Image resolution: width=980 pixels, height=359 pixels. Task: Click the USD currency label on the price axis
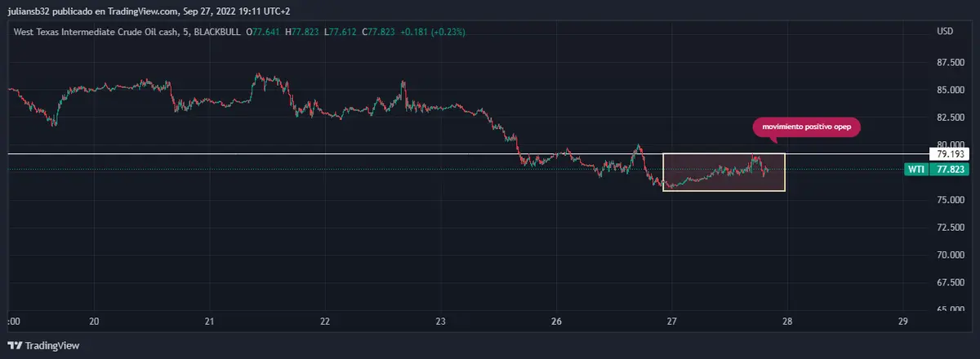coord(945,32)
